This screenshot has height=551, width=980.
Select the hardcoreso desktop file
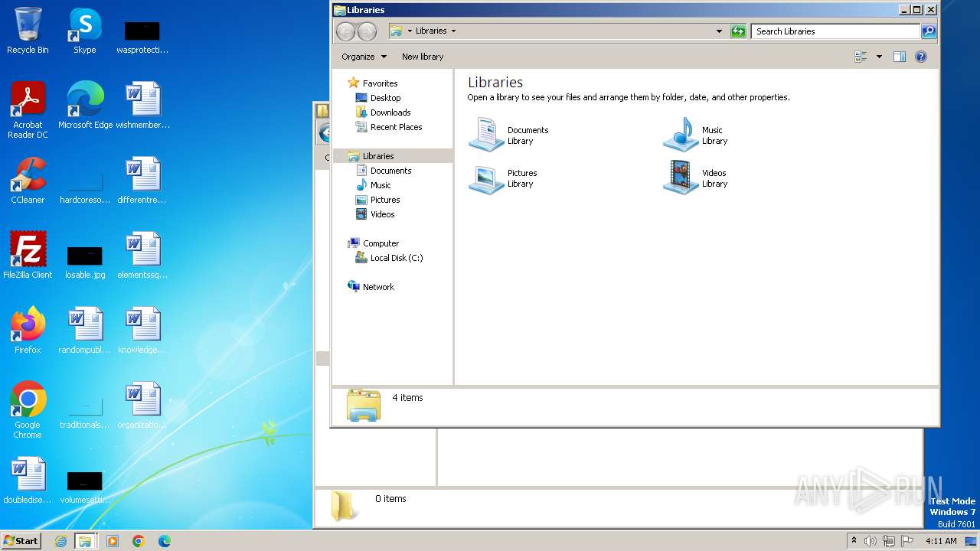[85, 187]
